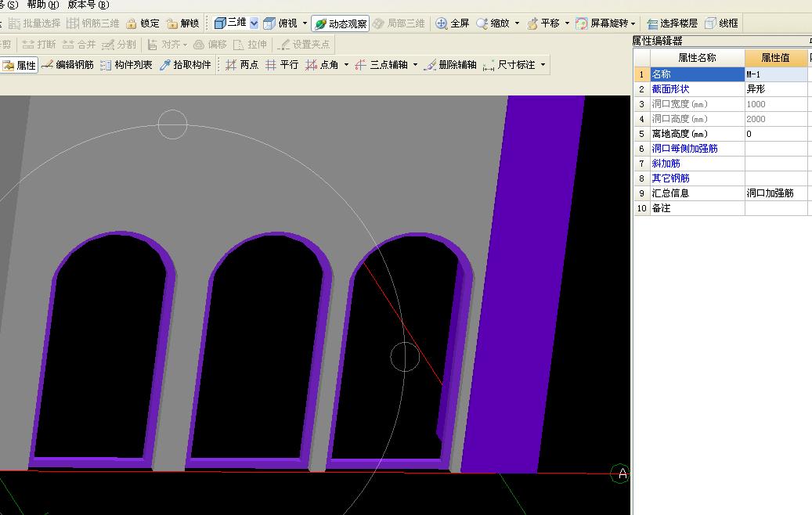The image size is (812, 515).
Task: Edit the 离地高度 value 0
Action: point(776,134)
